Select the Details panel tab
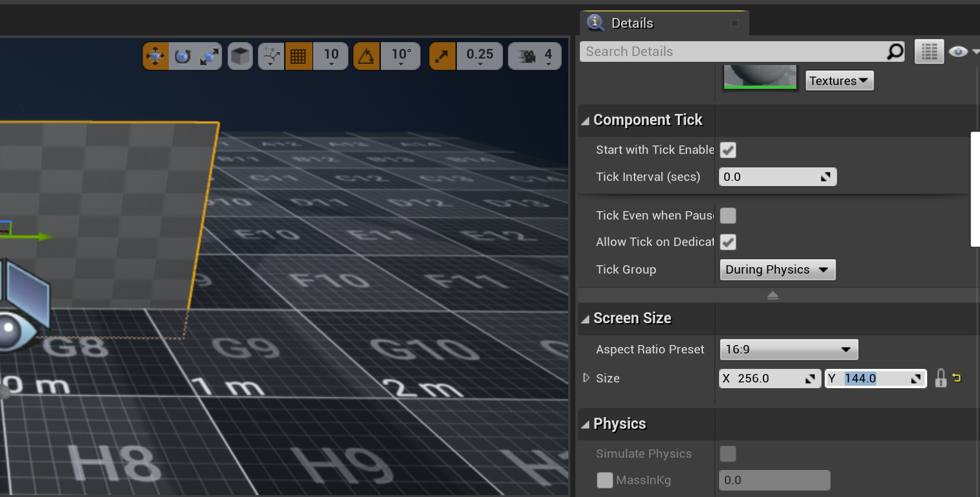 631,23
